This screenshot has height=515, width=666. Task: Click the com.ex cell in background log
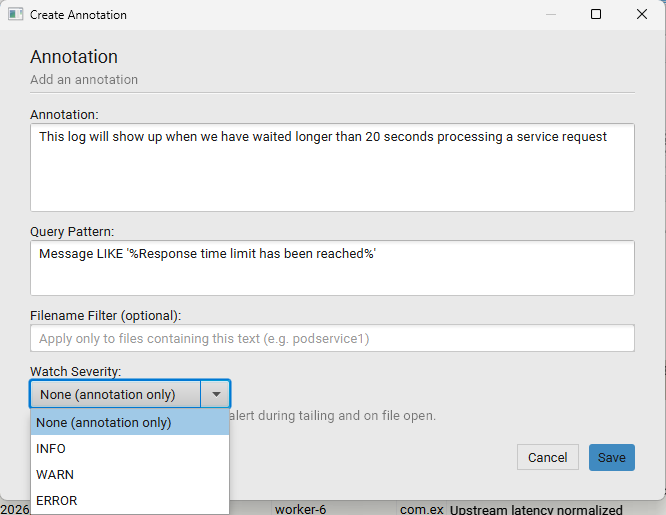tap(421, 509)
